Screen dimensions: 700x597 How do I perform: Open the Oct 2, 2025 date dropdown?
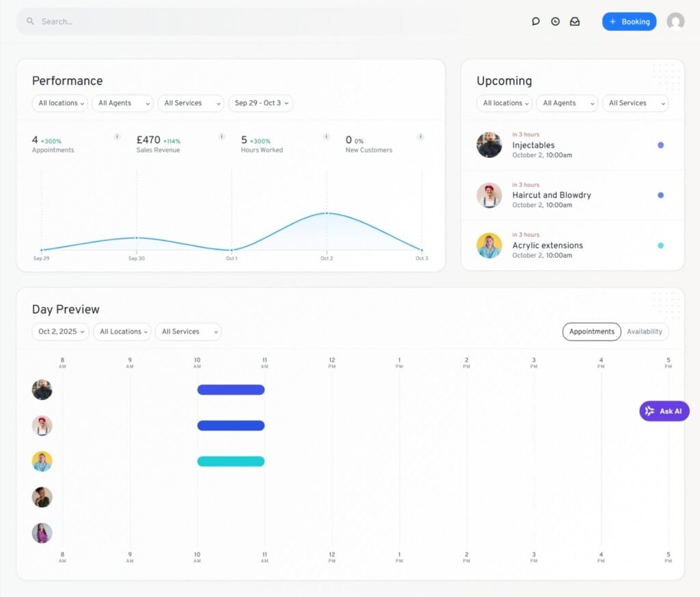[61, 332]
